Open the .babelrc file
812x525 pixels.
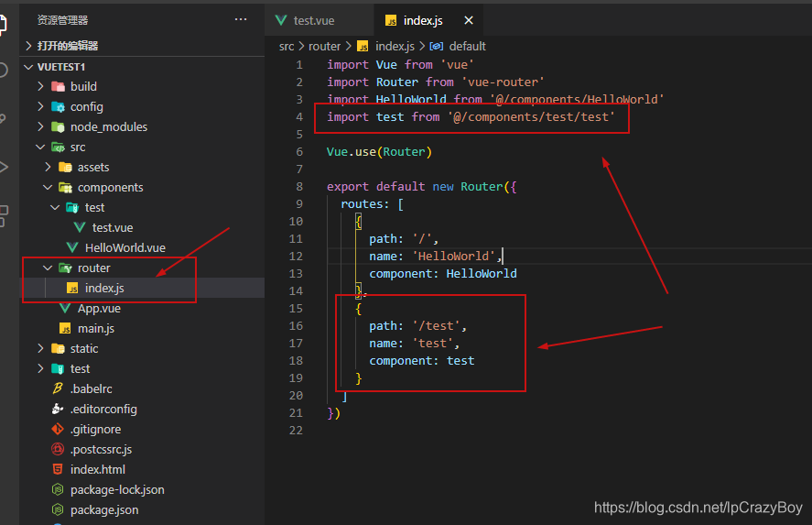92,388
